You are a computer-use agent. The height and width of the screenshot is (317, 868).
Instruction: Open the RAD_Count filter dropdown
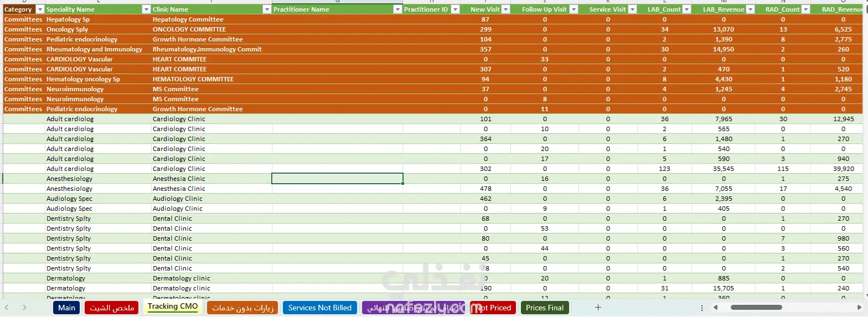806,9
